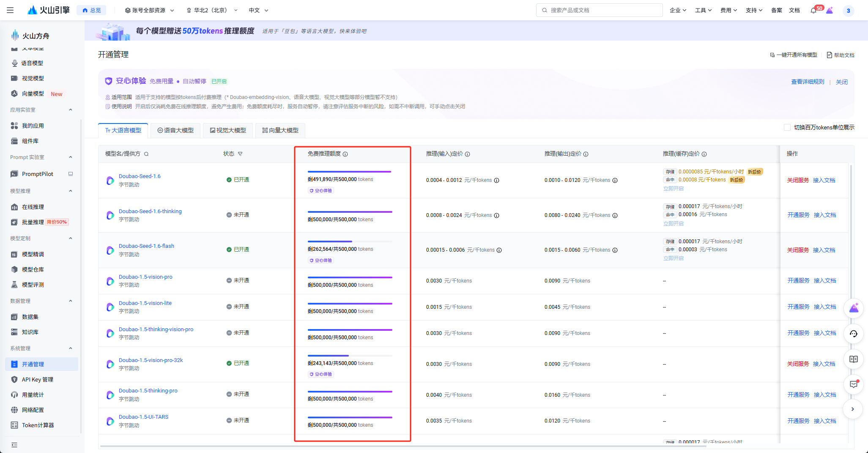Click the floating book documentation icon
This screenshot has height=453, width=868.
pos(854,359)
